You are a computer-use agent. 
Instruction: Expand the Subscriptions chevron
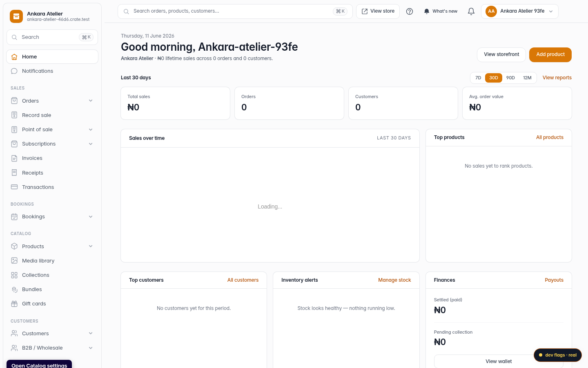[x=91, y=144]
